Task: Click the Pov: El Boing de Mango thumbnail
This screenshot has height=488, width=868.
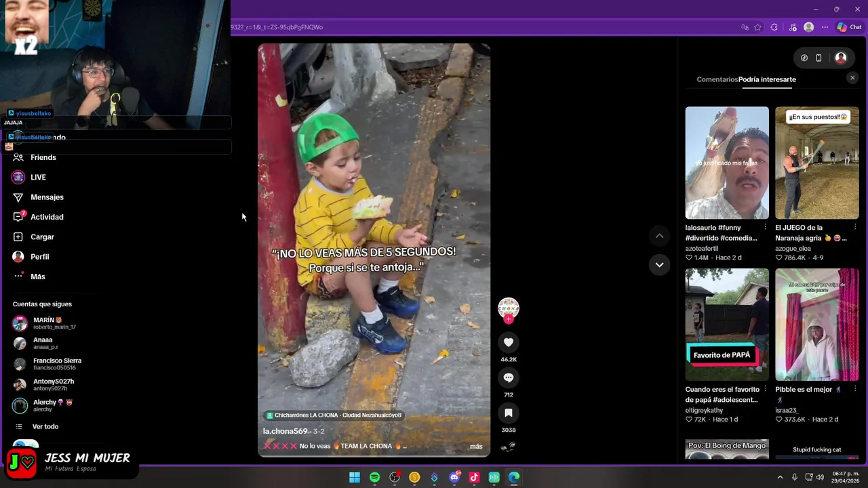Action: (x=727, y=449)
